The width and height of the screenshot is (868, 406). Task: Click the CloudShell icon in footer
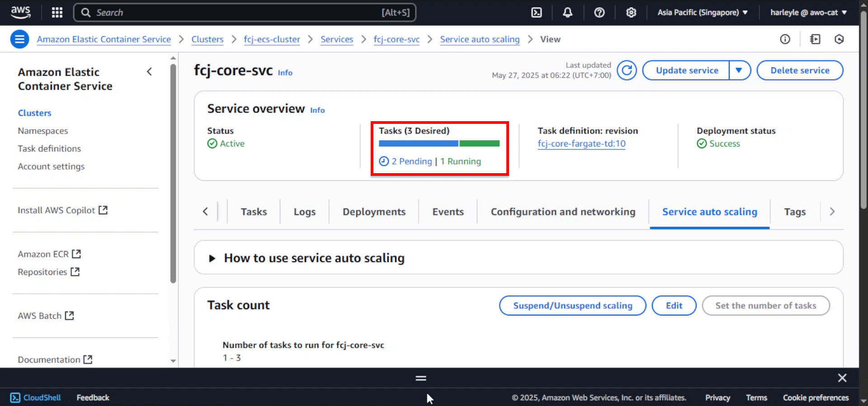pos(15,397)
